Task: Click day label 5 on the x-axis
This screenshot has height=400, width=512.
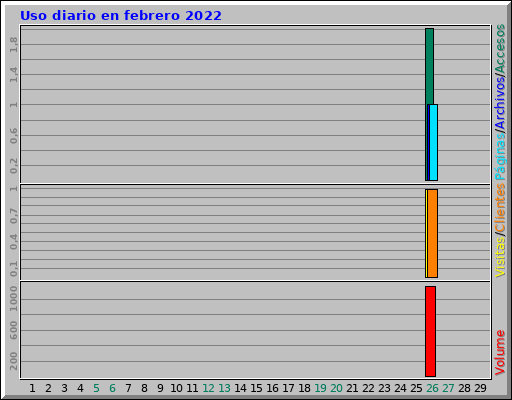Action: click(96, 388)
